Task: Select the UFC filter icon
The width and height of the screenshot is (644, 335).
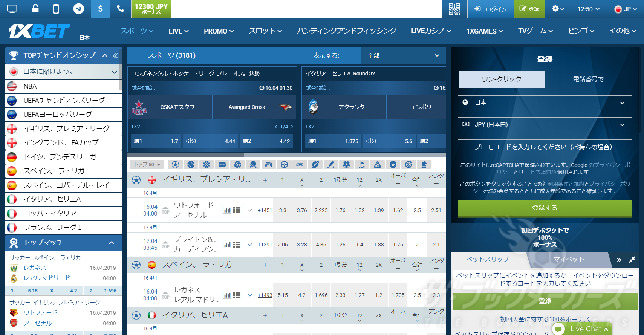Action: (x=300, y=164)
